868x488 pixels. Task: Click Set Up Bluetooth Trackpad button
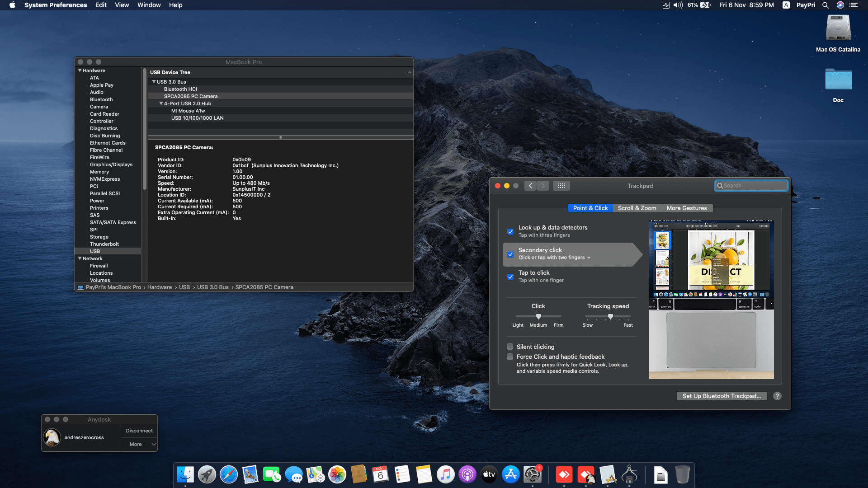click(x=722, y=396)
